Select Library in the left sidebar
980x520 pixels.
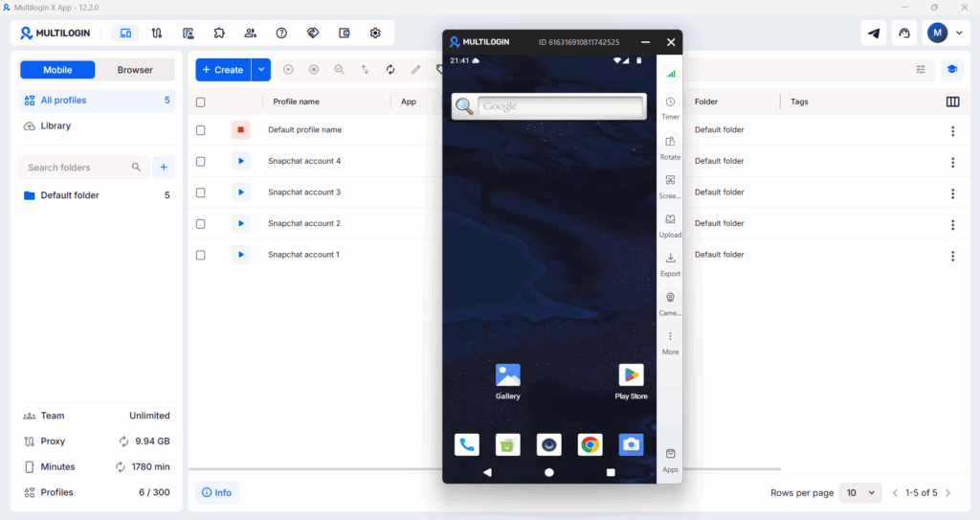click(x=56, y=126)
